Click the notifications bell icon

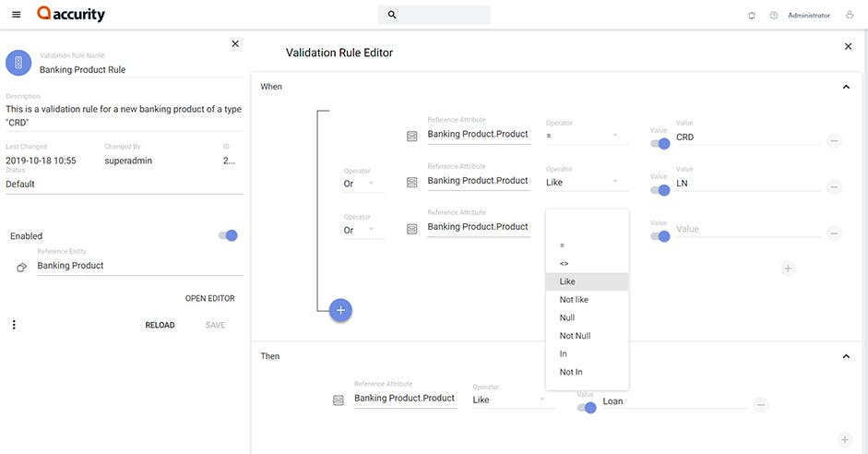click(x=752, y=16)
